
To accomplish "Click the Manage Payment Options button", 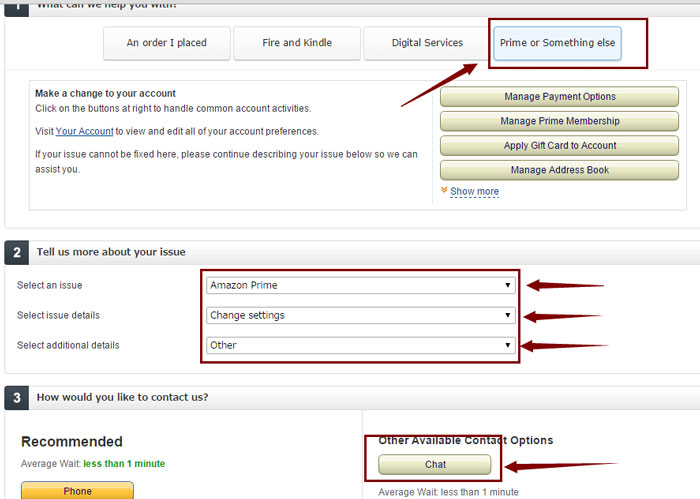I will [x=558, y=97].
